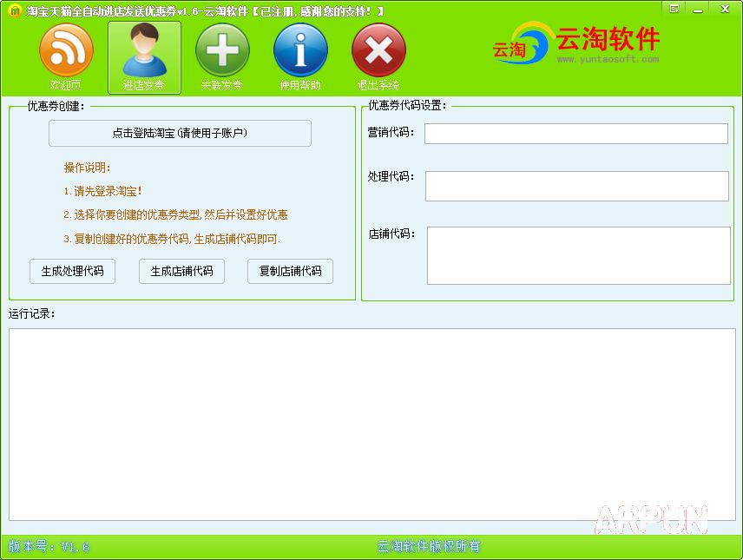
Task: Click inside the 店铺代码 text box
Action: [x=578, y=255]
